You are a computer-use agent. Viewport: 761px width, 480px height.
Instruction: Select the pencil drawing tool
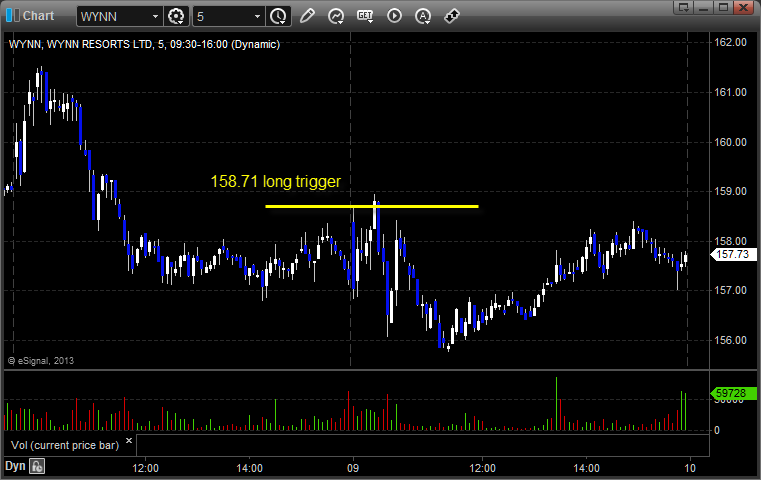307,16
